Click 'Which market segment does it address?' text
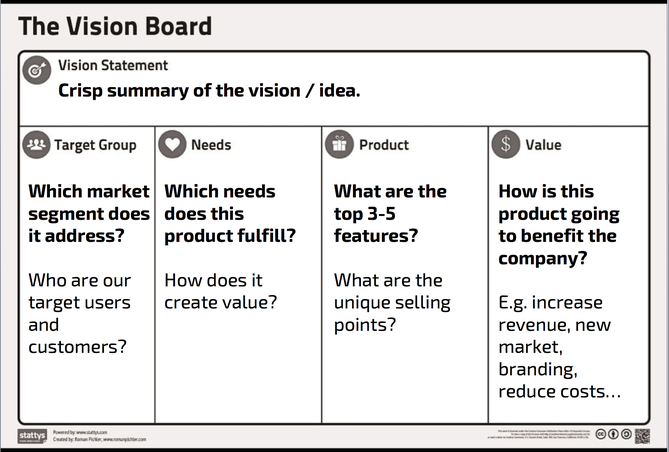The height and width of the screenshot is (452, 669). [89, 213]
